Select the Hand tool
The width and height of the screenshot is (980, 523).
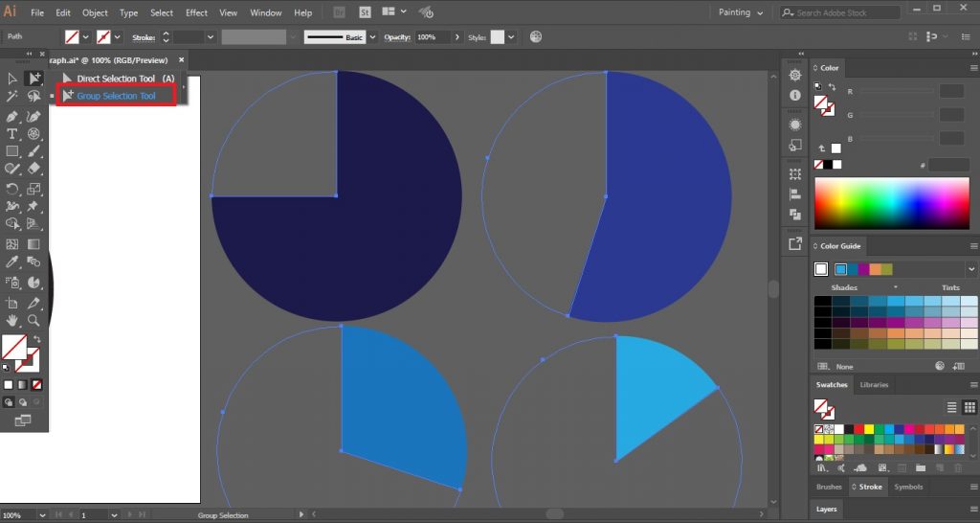click(11, 320)
